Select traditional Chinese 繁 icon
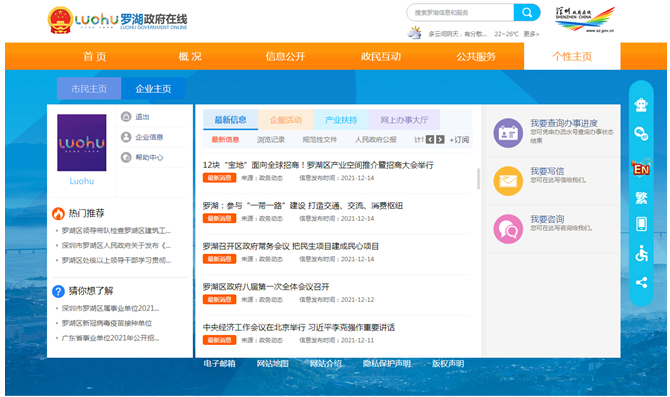The height and width of the screenshot is (397, 670). coord(641,198)
